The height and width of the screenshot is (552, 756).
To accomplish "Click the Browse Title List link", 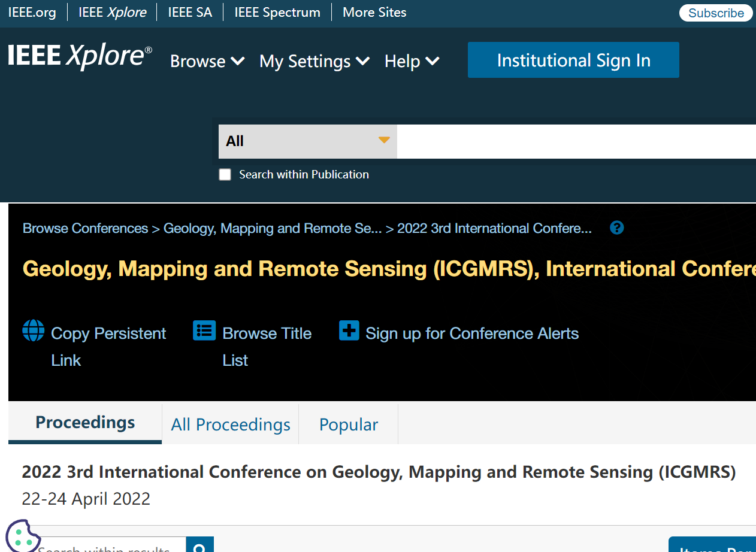I will point(267,347).
